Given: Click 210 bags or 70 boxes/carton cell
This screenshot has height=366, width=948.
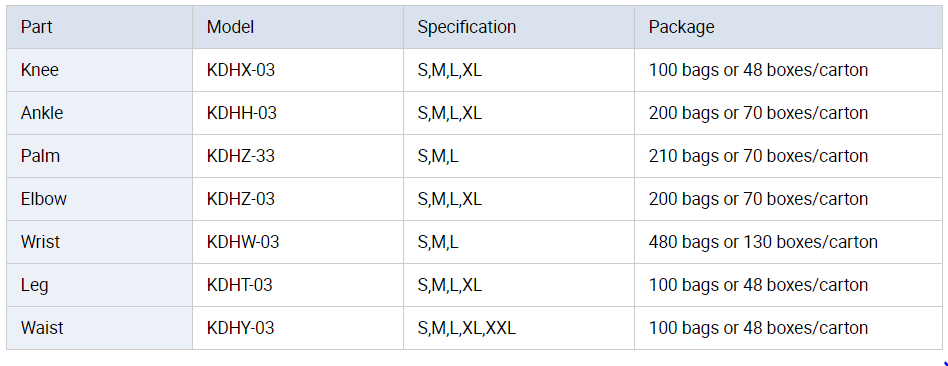Looking at the screenshot, I should pos(788,156).
